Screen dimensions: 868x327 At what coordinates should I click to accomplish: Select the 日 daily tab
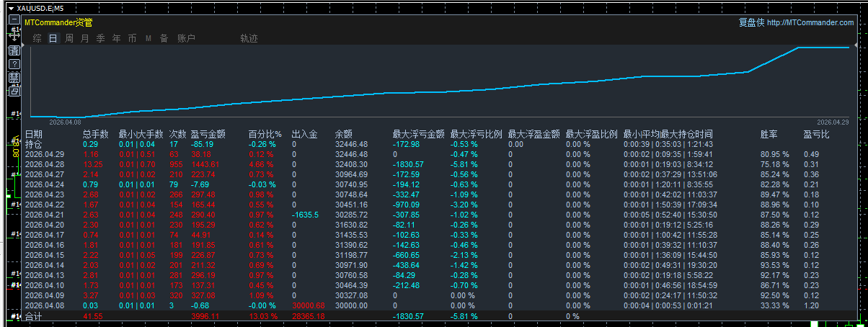(53, 38)
